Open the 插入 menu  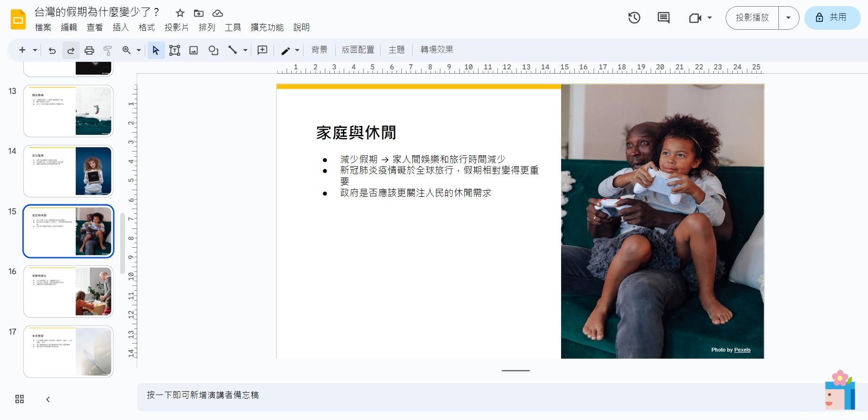coord(121,27)
